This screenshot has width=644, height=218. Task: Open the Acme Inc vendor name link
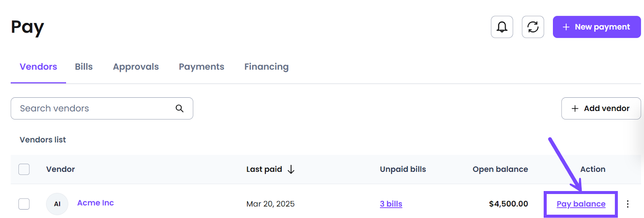tap(95, 203)
